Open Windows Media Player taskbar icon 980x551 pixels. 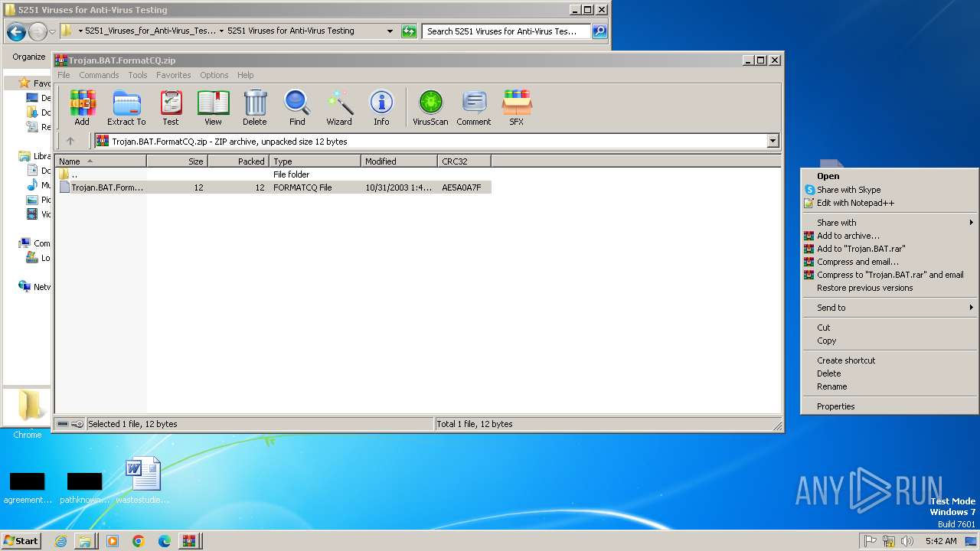click(113, 540)
